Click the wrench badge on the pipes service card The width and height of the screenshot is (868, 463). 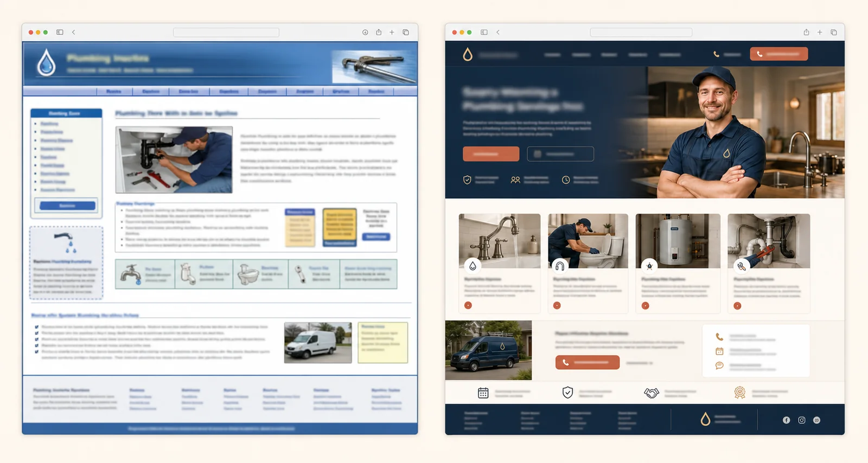click(x=742, y=266)
